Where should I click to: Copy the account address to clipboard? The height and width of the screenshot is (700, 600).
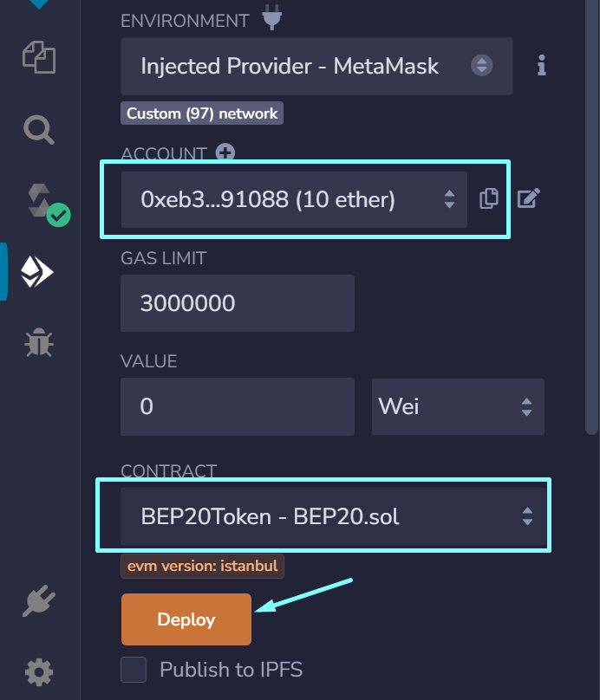coord(489,198)
